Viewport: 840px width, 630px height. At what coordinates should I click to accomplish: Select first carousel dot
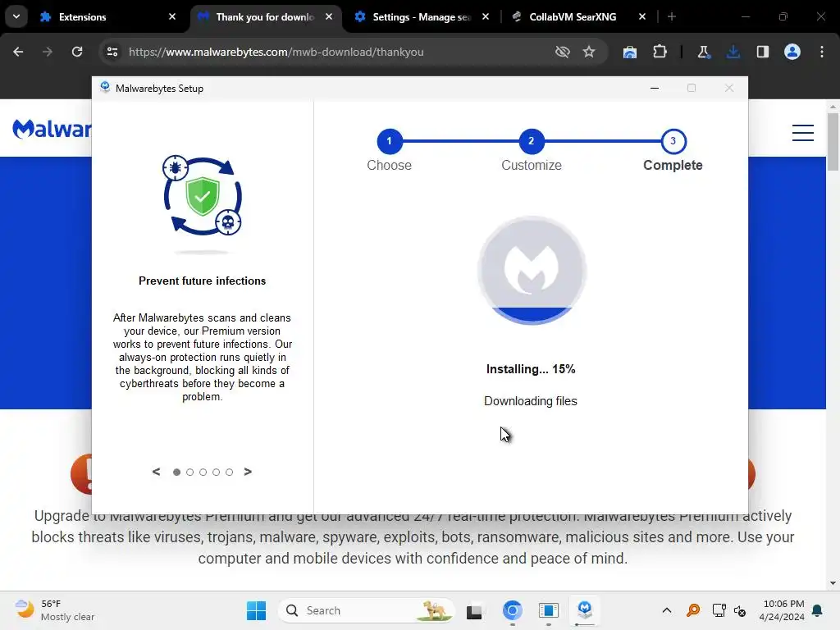tap(176, 472)
